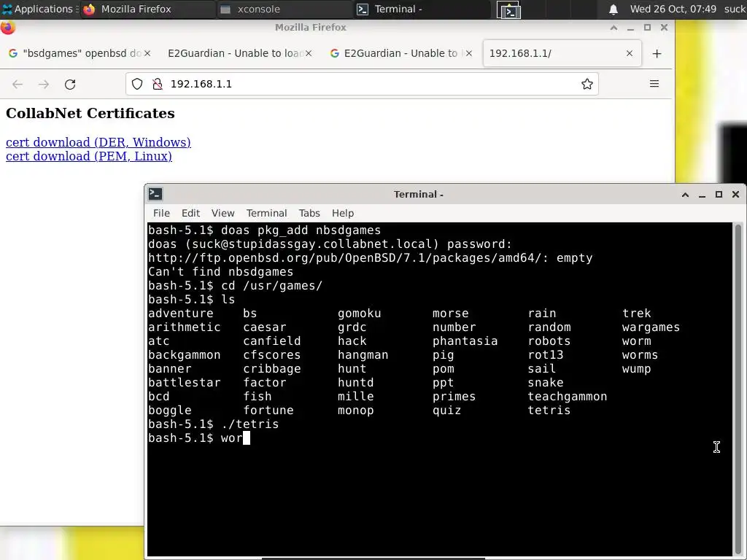Click the CollabNet Certificates heading
Viewport: 747px width, 560px height.
90,113
